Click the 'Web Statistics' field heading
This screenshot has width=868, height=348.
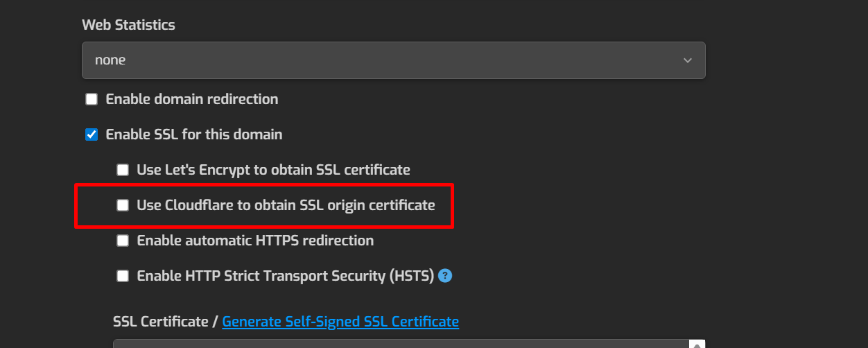tap(128, 25)
